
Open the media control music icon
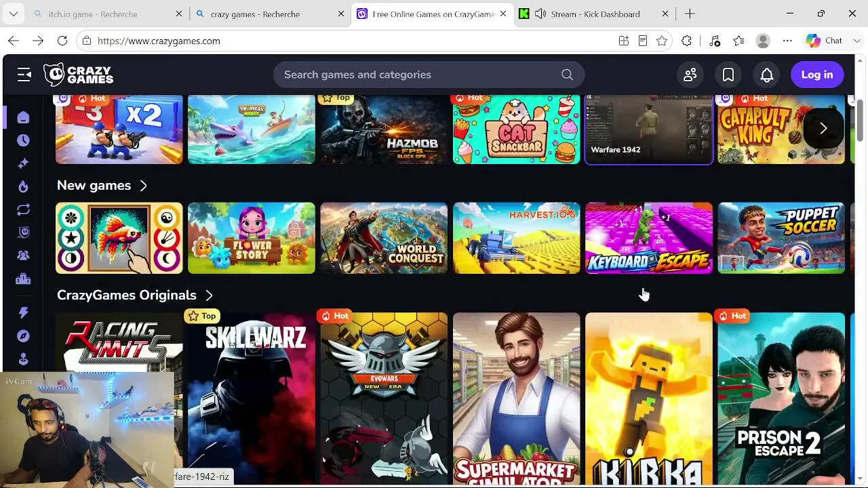click(715, 41)
